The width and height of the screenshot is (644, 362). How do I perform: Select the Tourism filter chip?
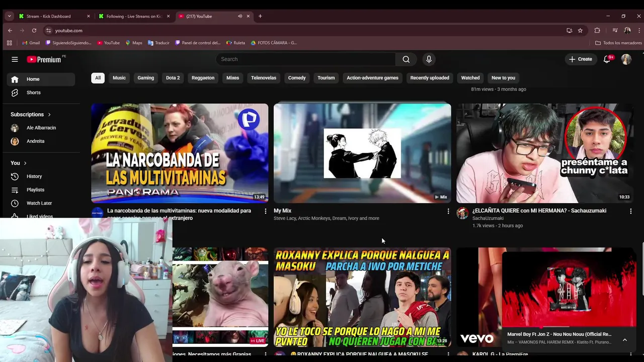coord(326,78)
